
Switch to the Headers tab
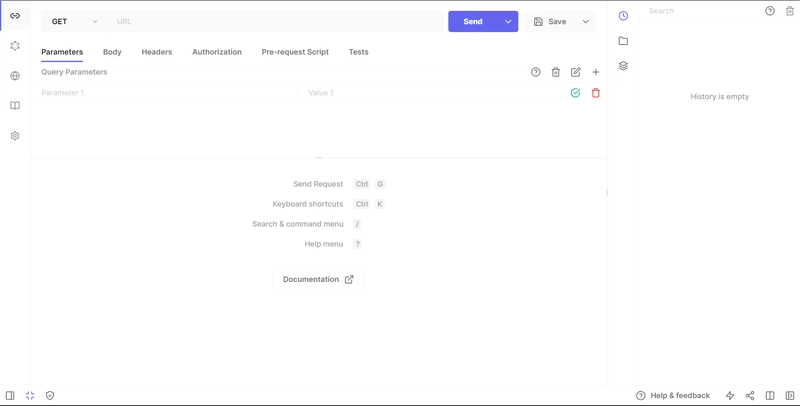click(156, 52)
